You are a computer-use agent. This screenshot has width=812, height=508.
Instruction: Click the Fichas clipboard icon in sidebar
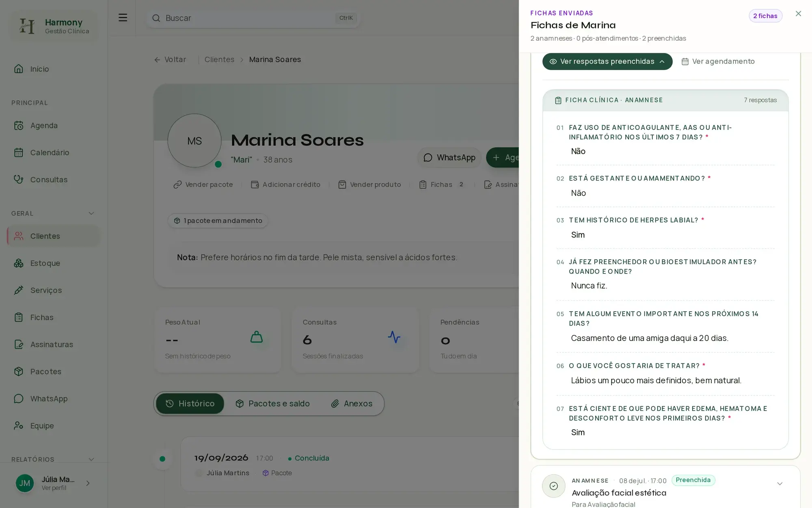click(19, 317)
